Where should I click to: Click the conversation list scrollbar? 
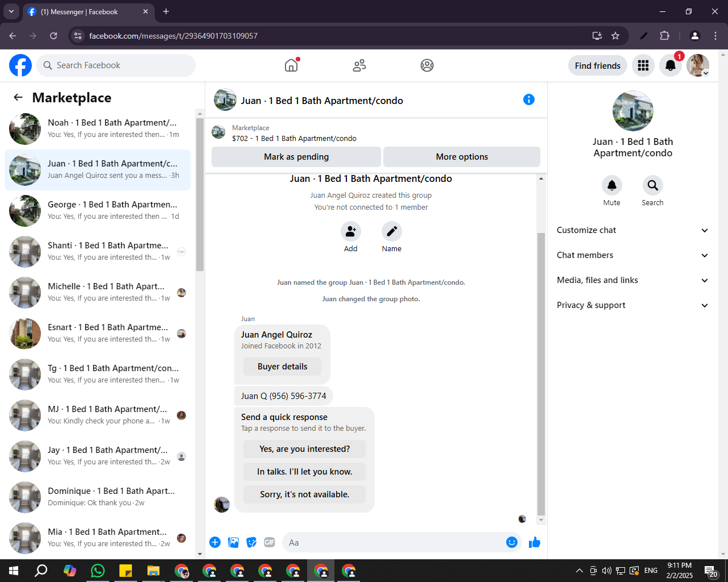point(200,193)
